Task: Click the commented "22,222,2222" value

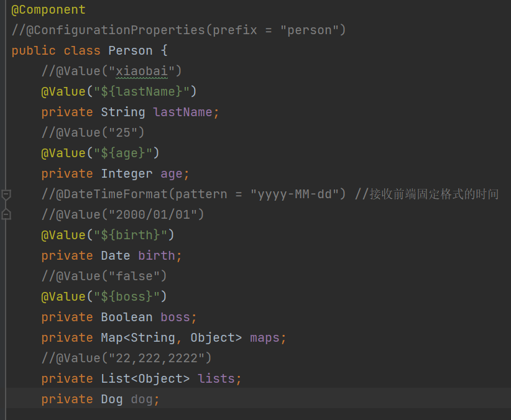Action: click(x=157, y=358)
